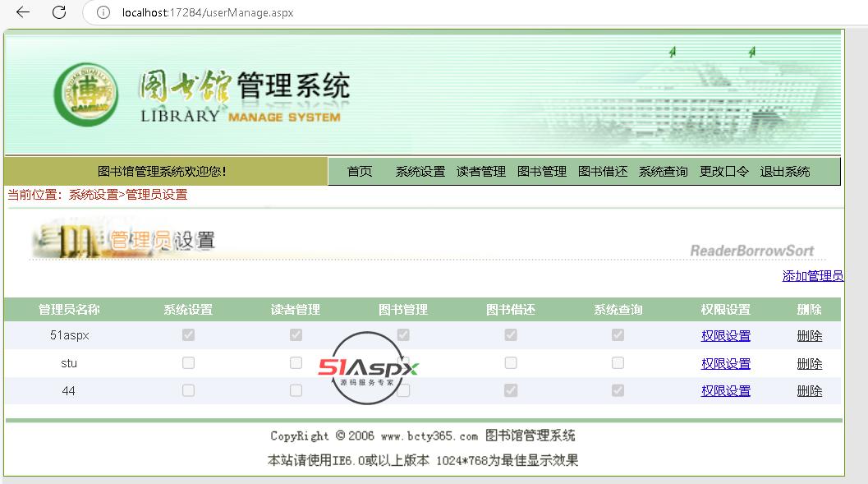Select 更改口令 in the navigation bar

click(x=724, y=172)
